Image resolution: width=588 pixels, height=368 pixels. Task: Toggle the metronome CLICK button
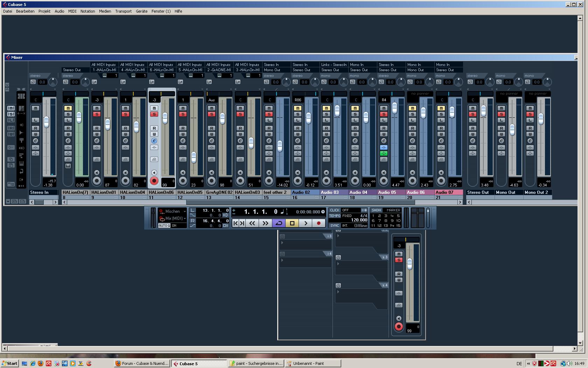point(335,210)
